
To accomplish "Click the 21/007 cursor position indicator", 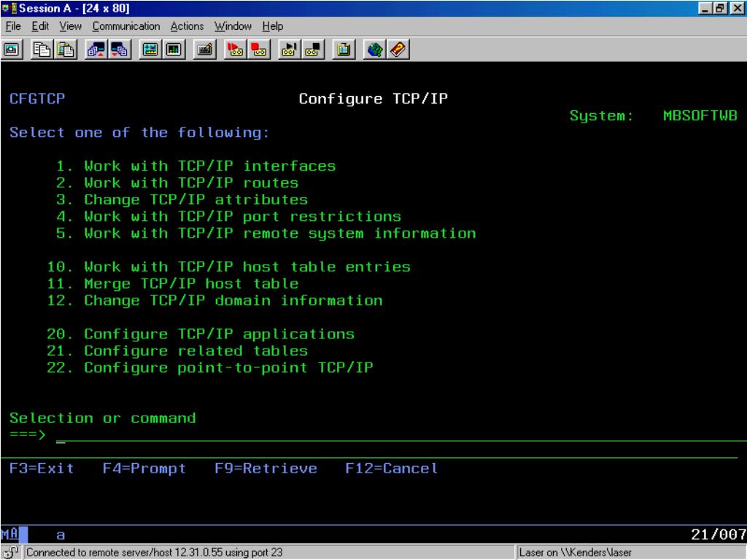I will click(x=719, y=534).
